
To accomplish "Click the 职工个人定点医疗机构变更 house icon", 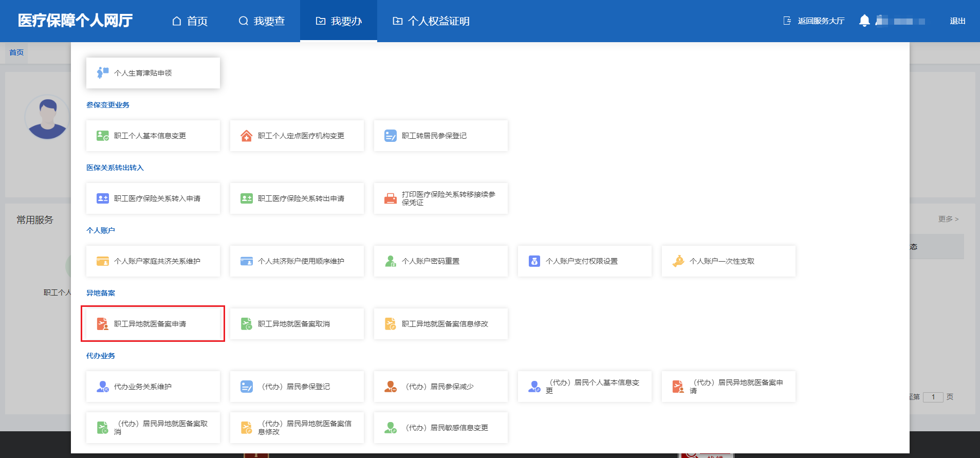I will pos(247,136).
